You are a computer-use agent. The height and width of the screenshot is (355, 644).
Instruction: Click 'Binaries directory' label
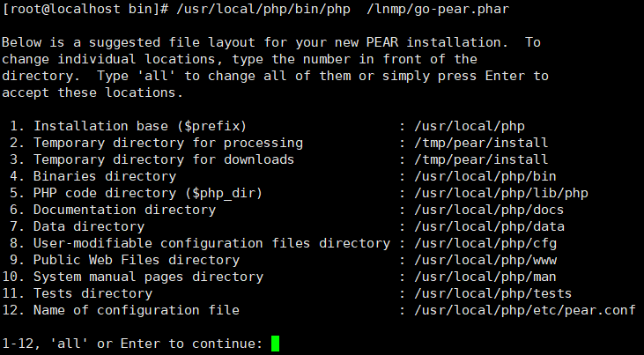click(x=105, y=176)
